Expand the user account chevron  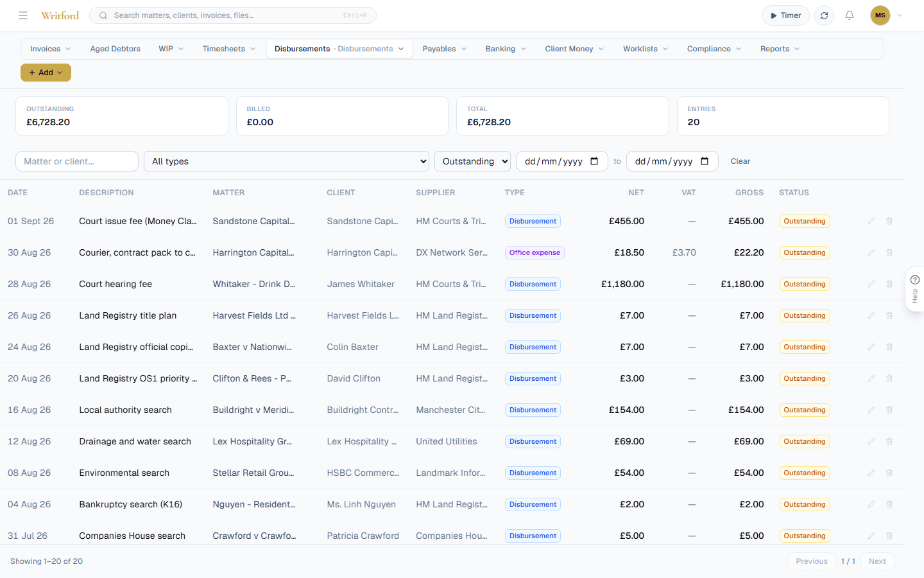pos(900,15)
